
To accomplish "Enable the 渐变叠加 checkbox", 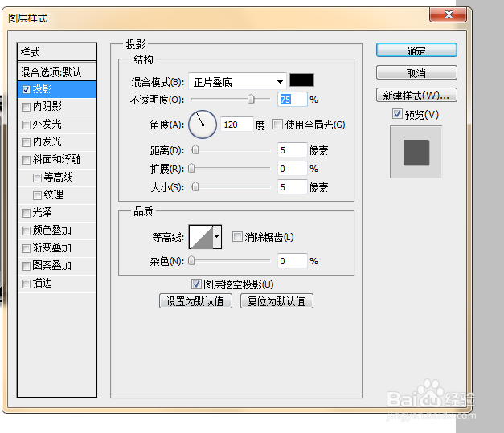I will click(x=26, y=248).
